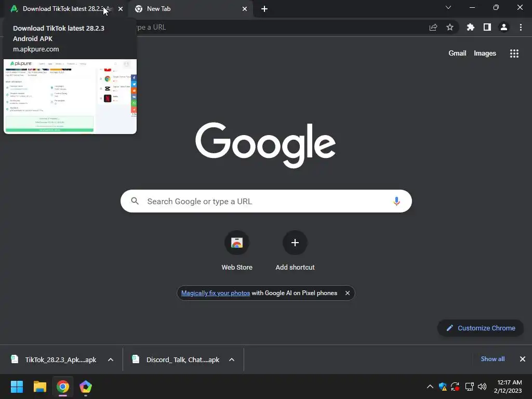
Task: Bookmark this page with star icon
Action: point(450,27)
